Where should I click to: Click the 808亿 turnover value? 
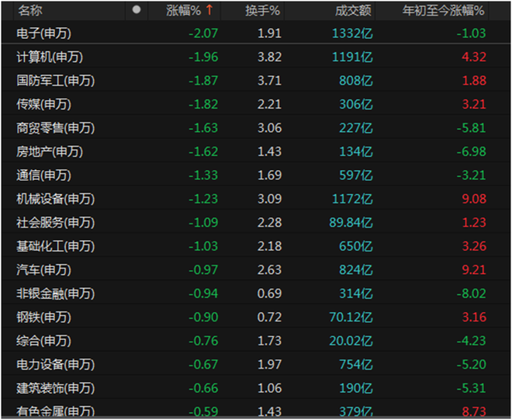(x=356, y=81)
